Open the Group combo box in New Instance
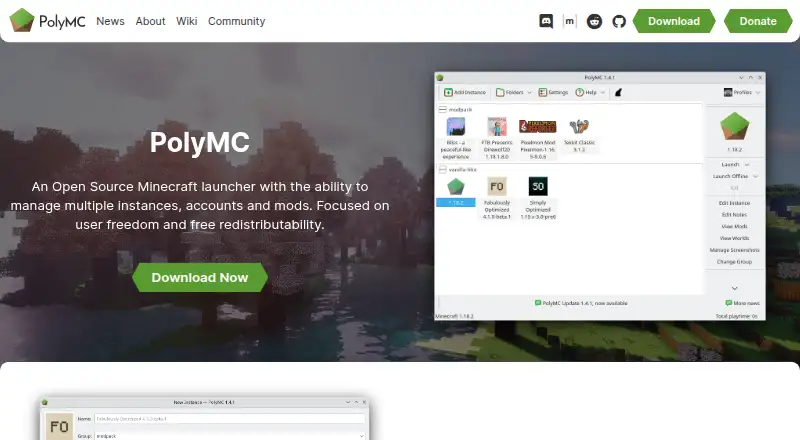The width and height of the screenshot is (800, 440). pyautogui.click(x=230, y=436)
